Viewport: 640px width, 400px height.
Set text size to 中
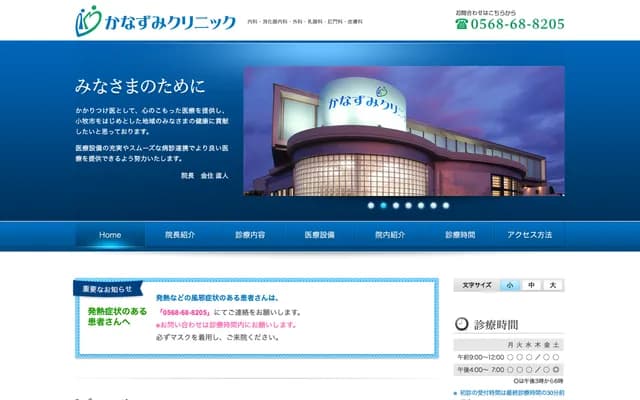point(531,285)
